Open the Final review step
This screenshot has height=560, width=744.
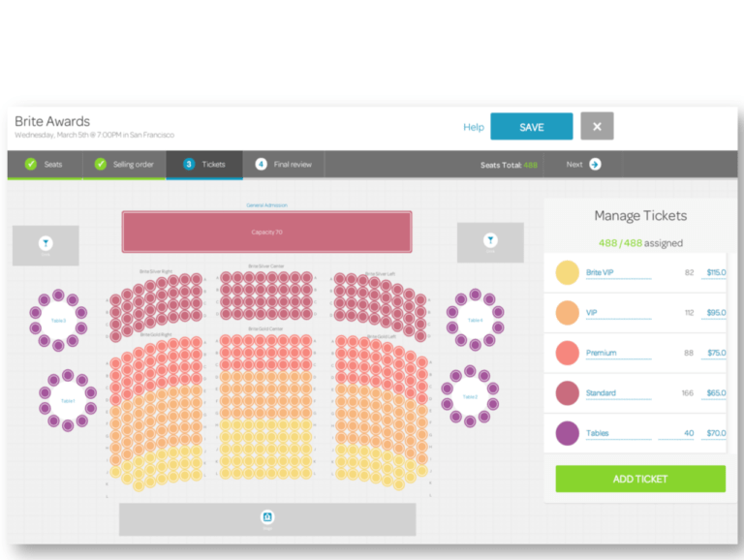click(x=293, y=165)
